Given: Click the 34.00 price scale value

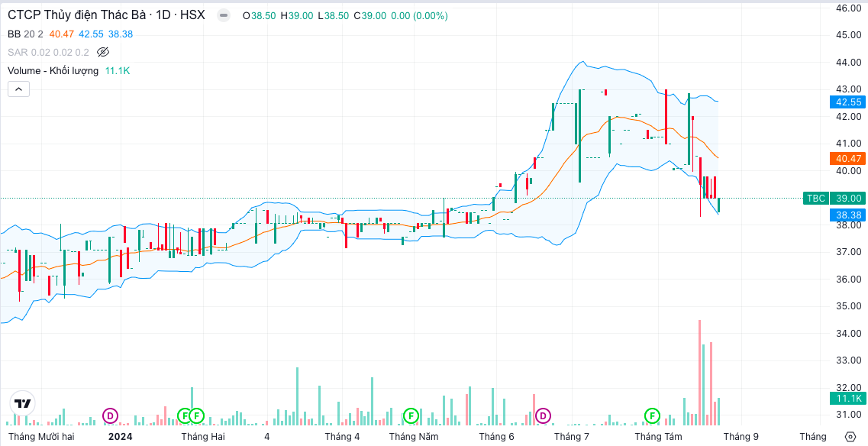Looking at the screenshot, I should pyautogui.click(x=849, y=334).
